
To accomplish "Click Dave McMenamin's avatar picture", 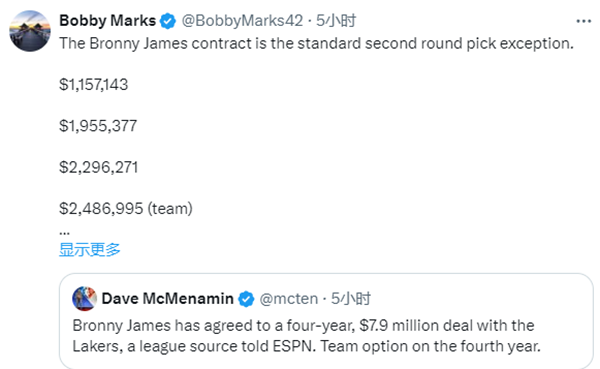I will pyautogui.click(x=85, y=299).
